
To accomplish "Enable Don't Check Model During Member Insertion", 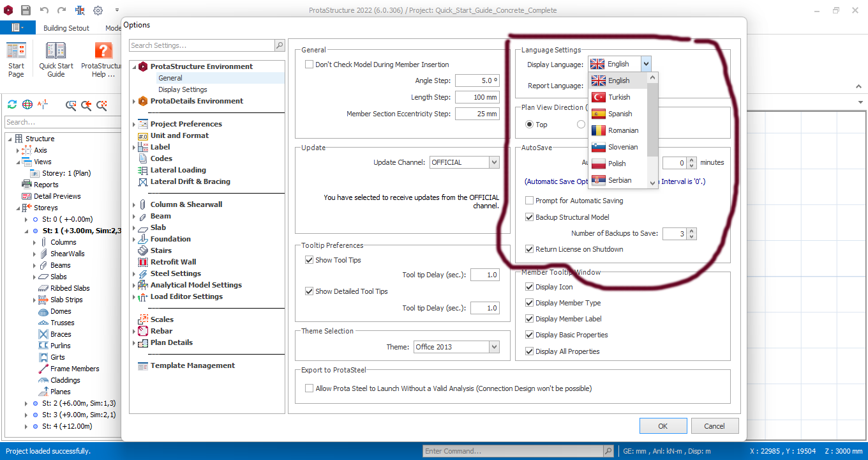I will (x=310, y=65).
